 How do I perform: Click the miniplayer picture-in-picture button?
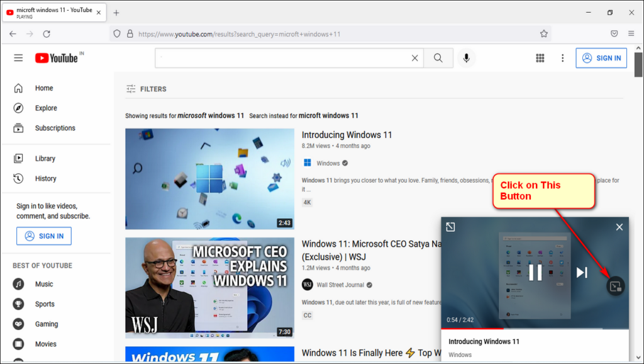coord(615,287)
